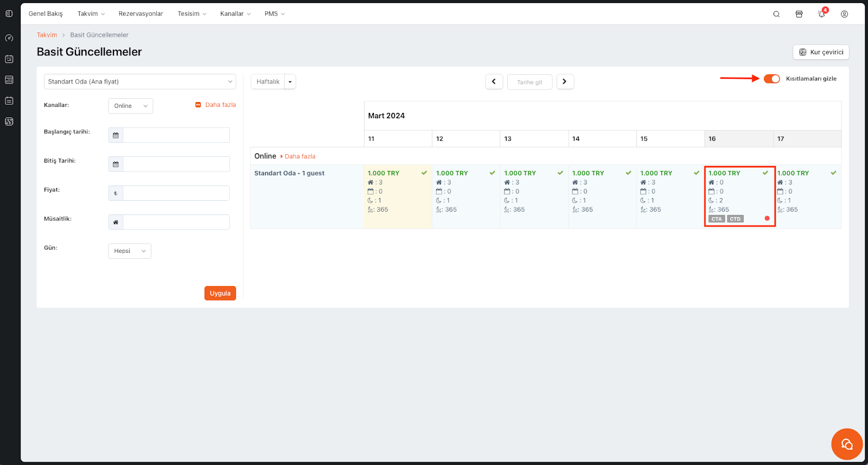This screenshot has height=465, width=868.
Task: Open the user profile icon
Action: (844, 14)
